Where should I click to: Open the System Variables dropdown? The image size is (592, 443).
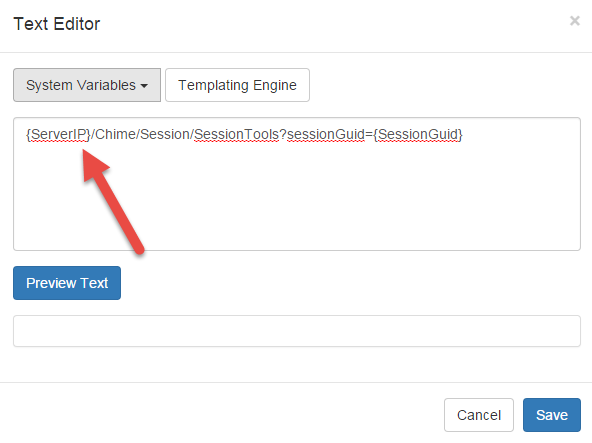[87, 85]
